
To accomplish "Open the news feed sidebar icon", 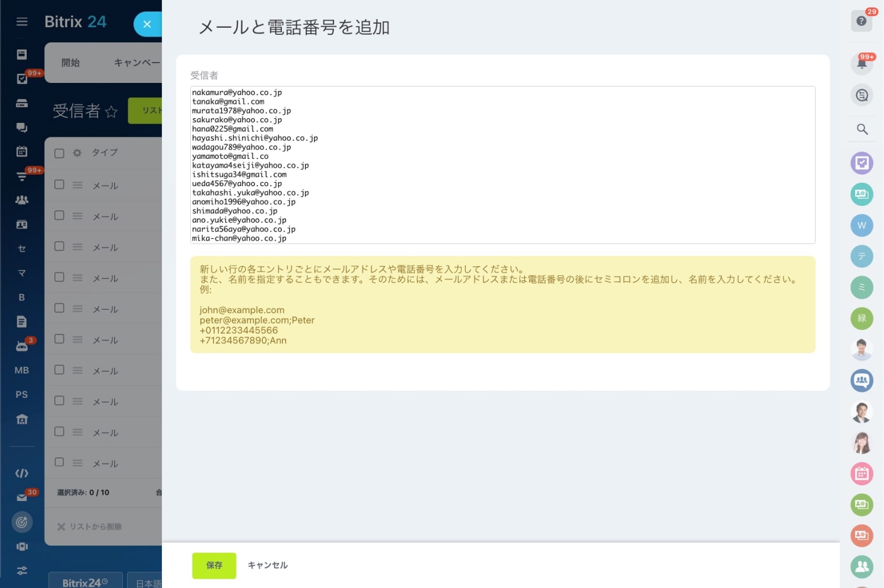I will click(x=22, y=55).
